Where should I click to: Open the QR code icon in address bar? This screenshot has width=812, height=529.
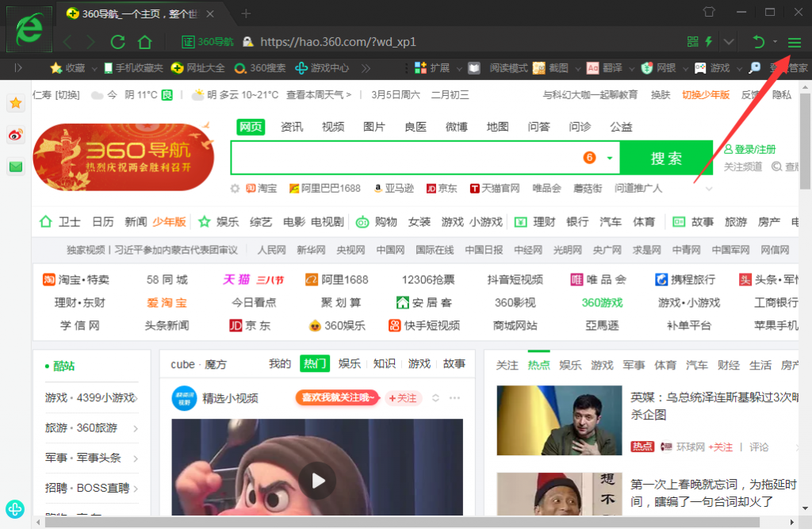[x=693, y=41]
